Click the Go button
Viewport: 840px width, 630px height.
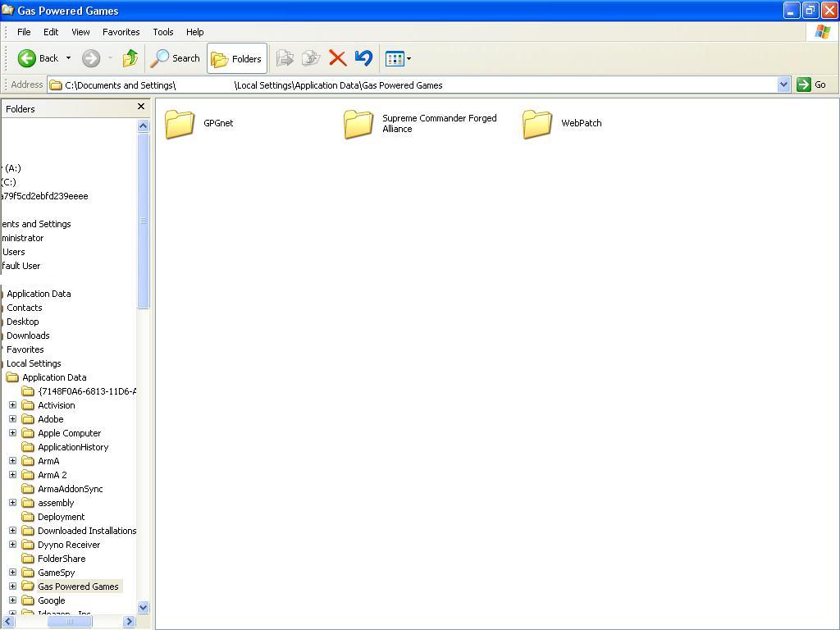(x=811, y=84)
